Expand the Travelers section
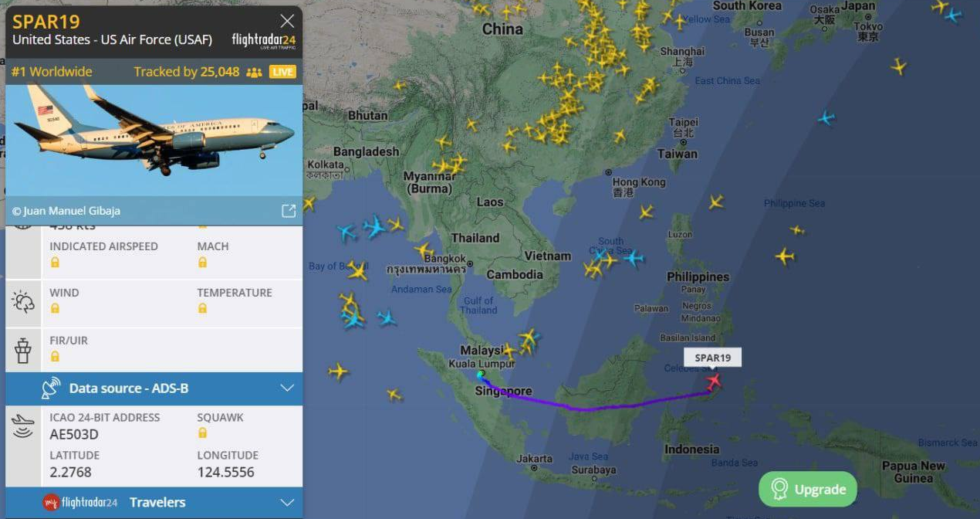Image resolution: width=980 pixels, height=519 pixels. pyautogui.click(x=154, y=502)
